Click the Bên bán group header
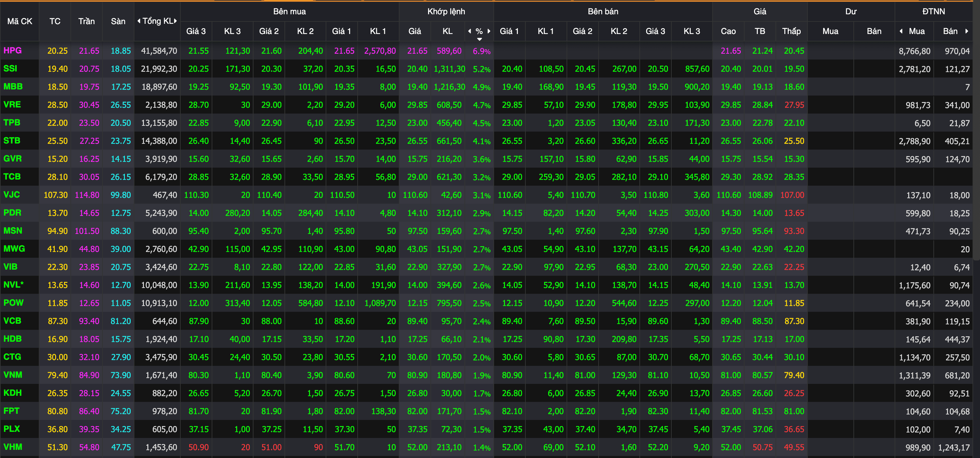This screenshot has width=980, height=458. tap(603, 12)
